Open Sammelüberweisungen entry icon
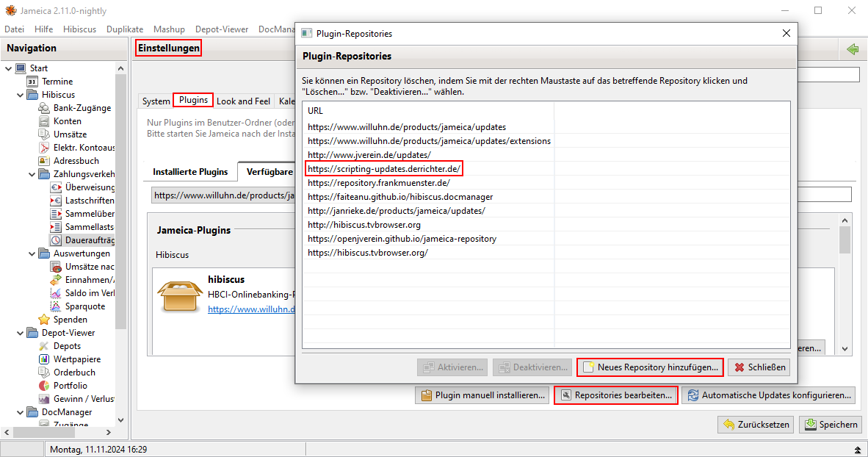Image resolution: width=868 pixels, height=457 pixels. (55, 214)
